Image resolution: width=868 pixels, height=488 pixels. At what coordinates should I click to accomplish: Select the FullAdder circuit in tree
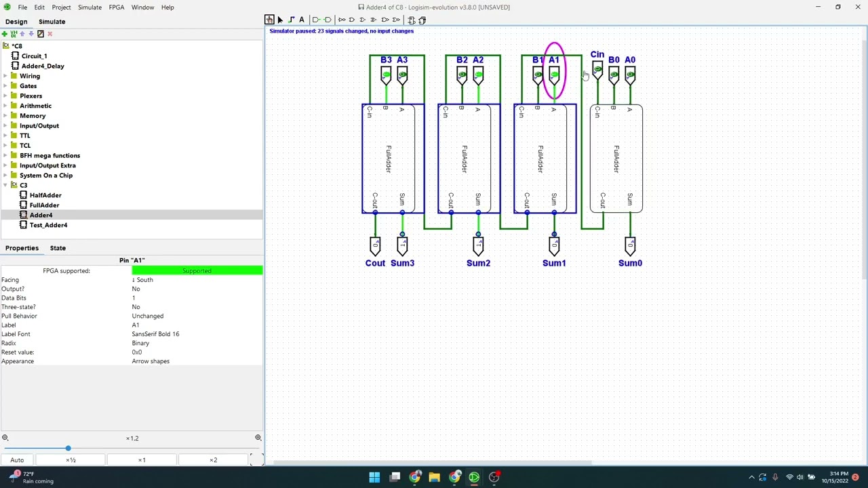[44, 205]
